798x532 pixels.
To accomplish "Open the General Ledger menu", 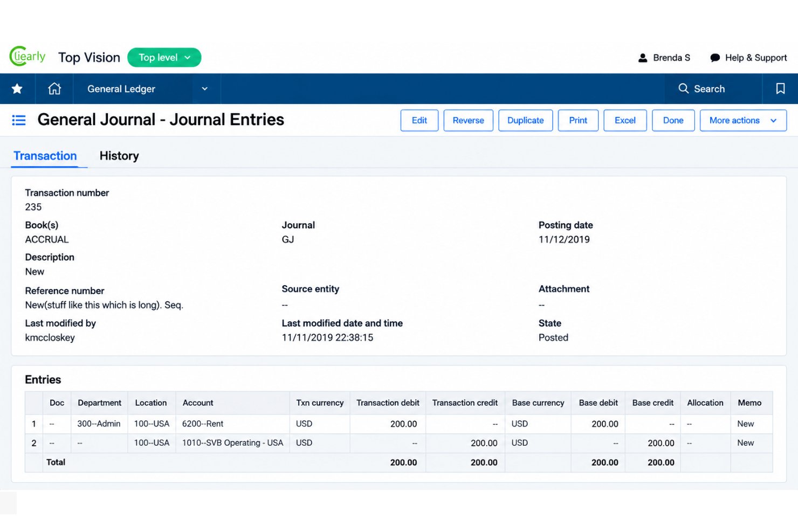I will 121,88.
